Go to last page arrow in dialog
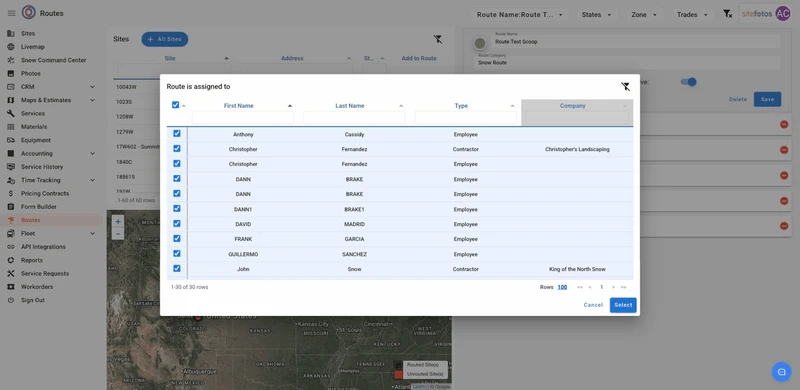Image resolution: width=800 pixels, height=390 pixels. (x=623, y=287)
